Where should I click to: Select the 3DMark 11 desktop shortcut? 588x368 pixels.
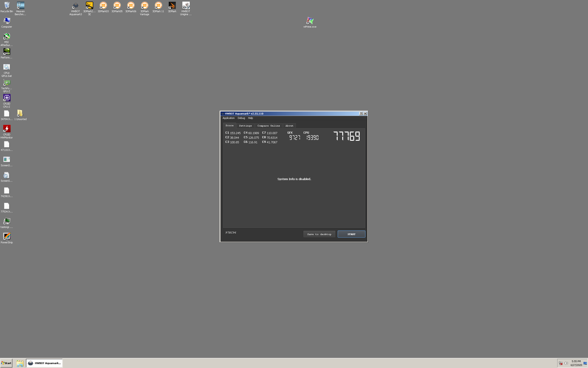(158, 7)
